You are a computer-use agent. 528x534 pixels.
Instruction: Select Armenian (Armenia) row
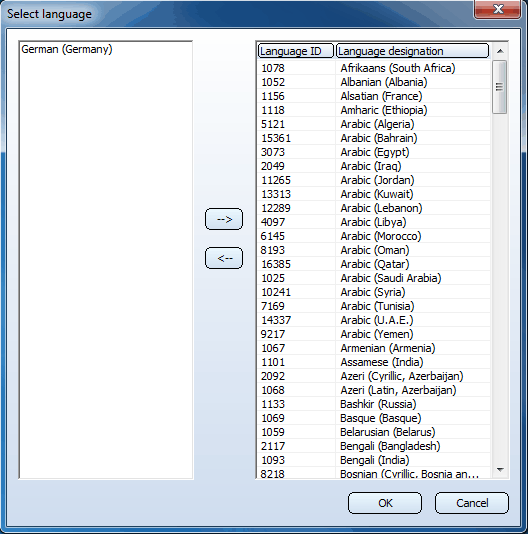(x=374, y=348)
